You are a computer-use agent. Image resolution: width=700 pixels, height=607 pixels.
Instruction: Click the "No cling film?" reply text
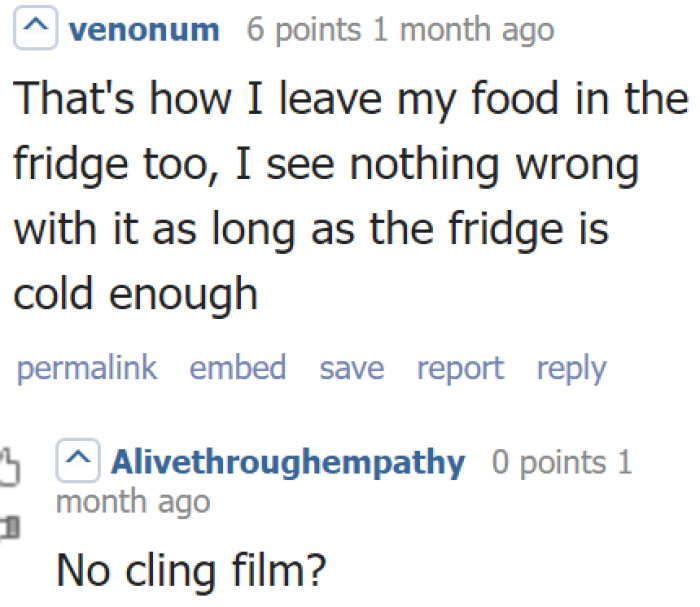[x=191, y=570]
